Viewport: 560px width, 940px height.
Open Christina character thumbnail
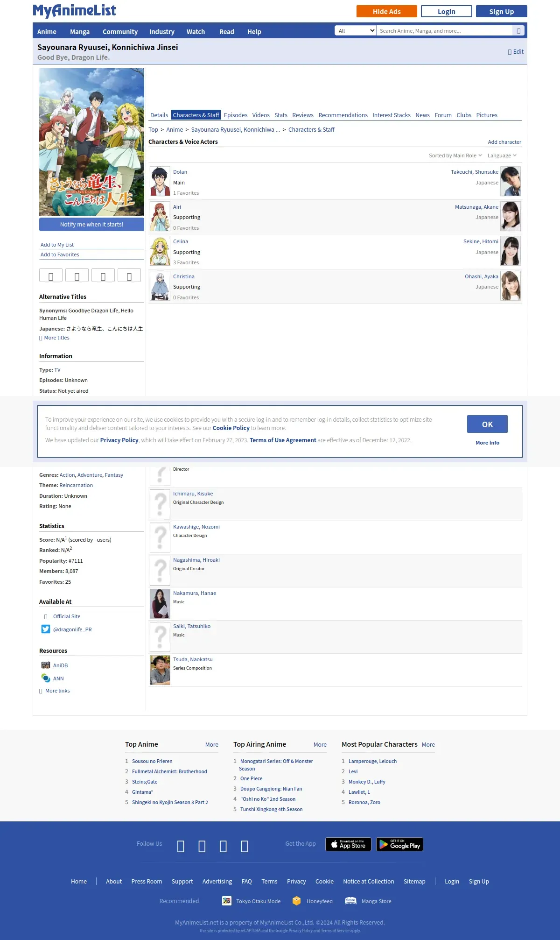click(160, 286)
